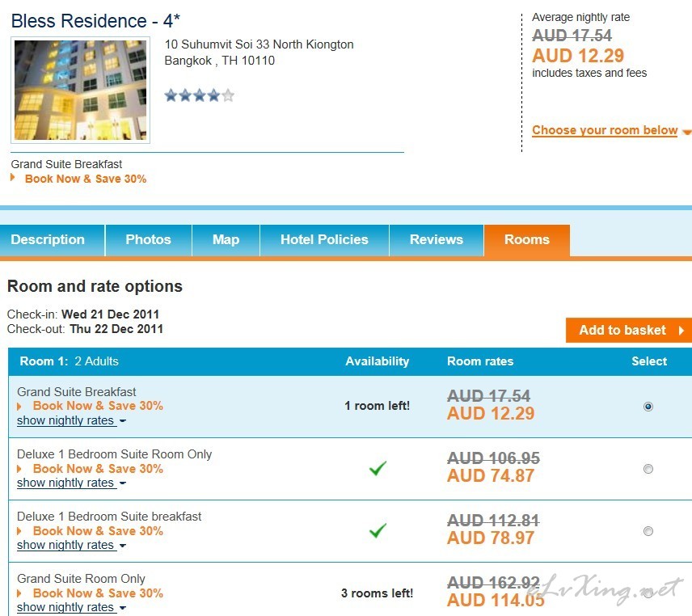The height and width of the screenshot is (616, 692).
Task: Switch to the Photos tab
Action: click(148, 240)
